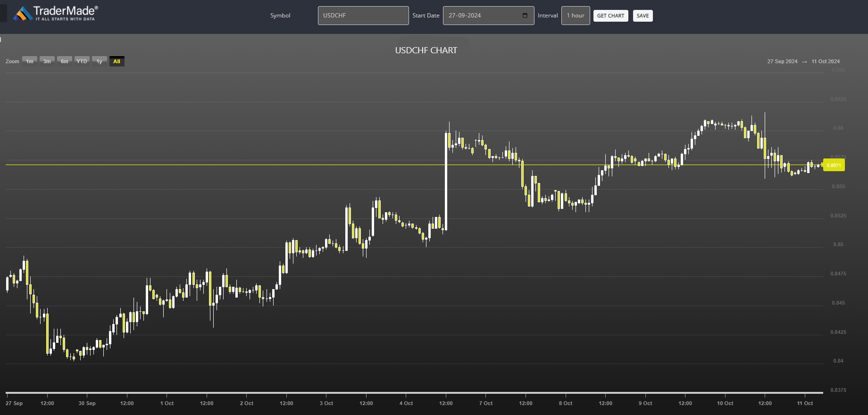Screen dimensions: 868x415
Task: Click the USDCHF CHART title
Action: click(426, 50)
